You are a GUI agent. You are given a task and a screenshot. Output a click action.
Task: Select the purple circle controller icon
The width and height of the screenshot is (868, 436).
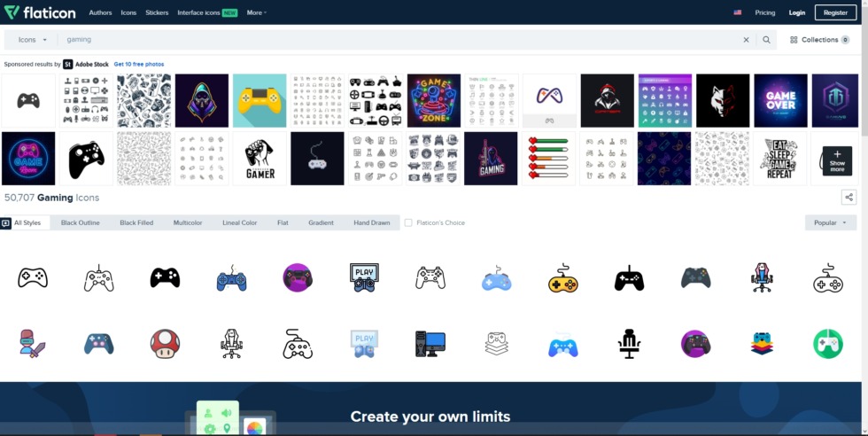click(x=298, y=277)
